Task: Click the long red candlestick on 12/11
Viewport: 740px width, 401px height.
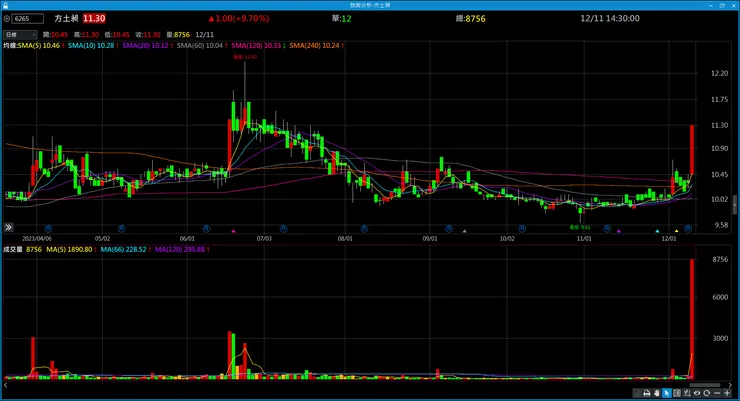Action: click(692, 150)
